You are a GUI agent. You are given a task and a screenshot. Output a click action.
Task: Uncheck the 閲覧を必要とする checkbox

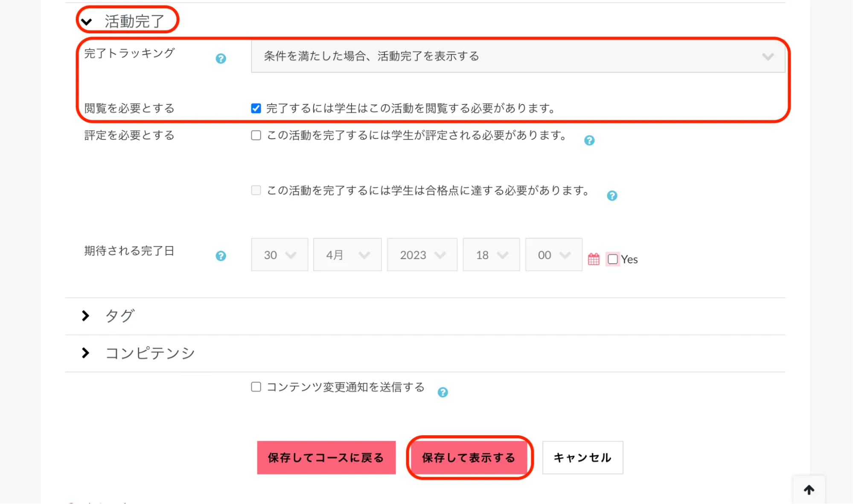pyautogui.click(x=256, y=108)
